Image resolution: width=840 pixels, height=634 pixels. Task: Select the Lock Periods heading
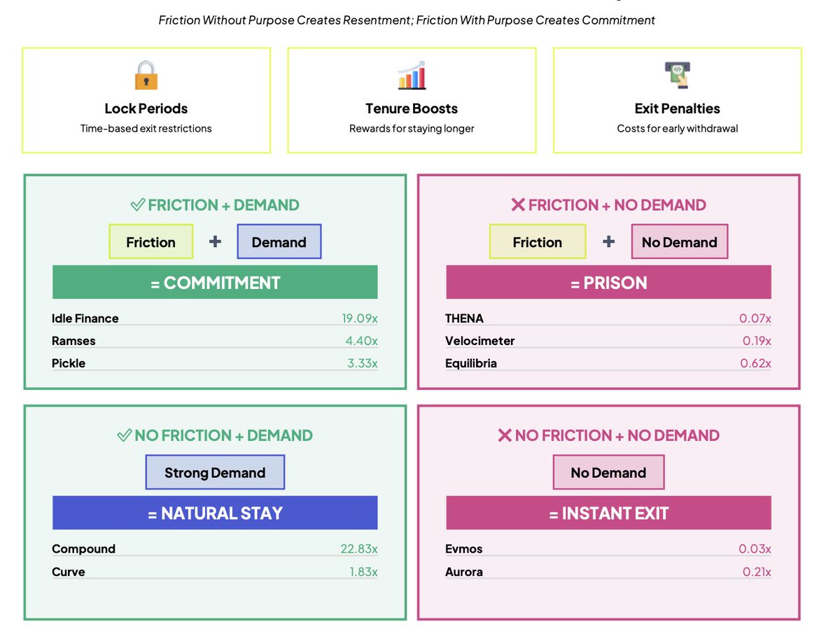[146, 108]
